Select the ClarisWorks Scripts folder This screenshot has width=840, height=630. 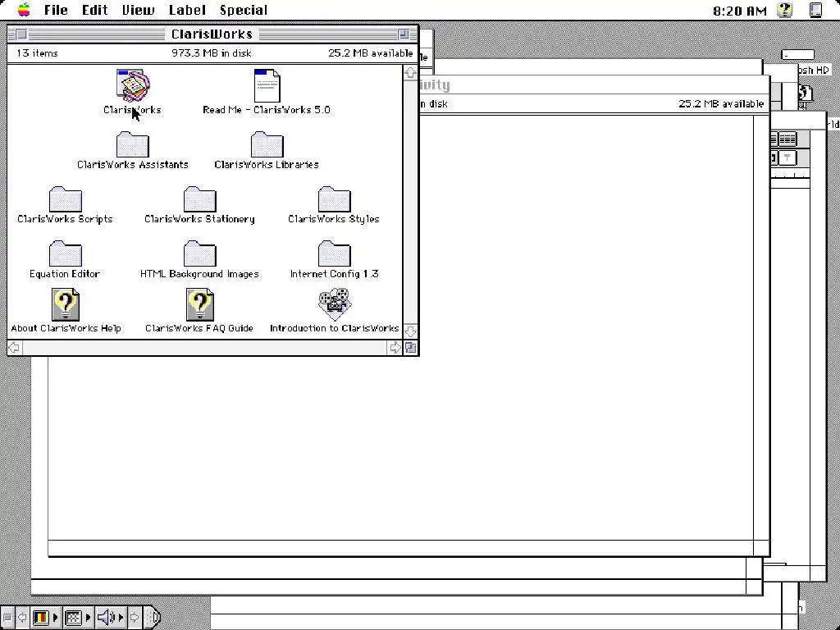(66, 199)
